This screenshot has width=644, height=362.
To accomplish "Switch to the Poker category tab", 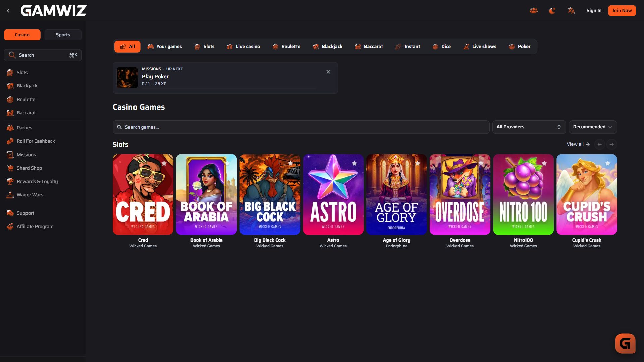I will 520,47.
